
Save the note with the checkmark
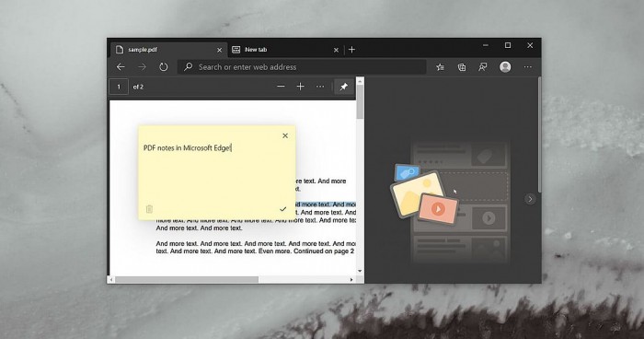[x=283, y=209]
